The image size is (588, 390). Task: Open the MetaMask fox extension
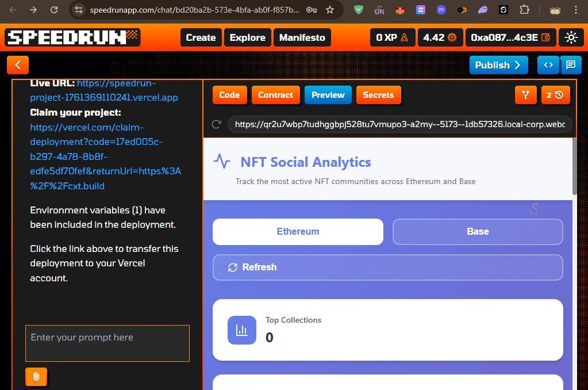pyautogui.click(x=400, y=10)
